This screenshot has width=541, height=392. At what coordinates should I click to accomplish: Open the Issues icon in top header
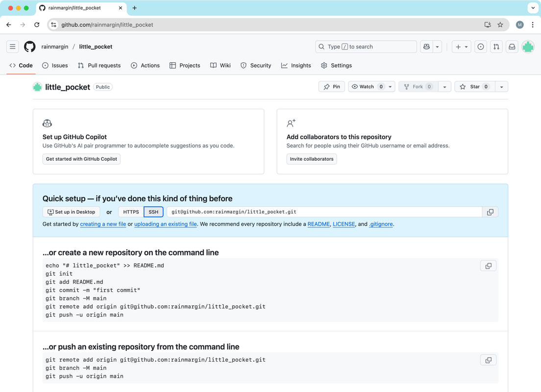(x=481, y=47)
